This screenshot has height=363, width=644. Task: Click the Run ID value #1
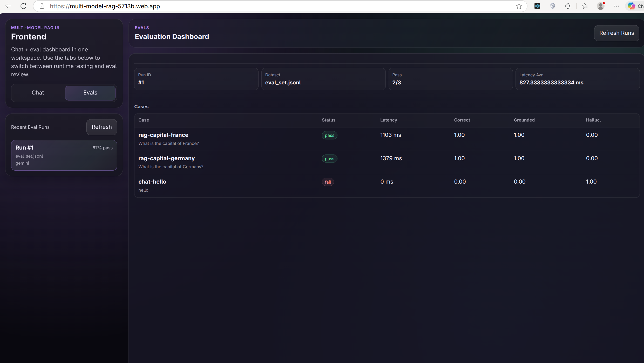141,83
